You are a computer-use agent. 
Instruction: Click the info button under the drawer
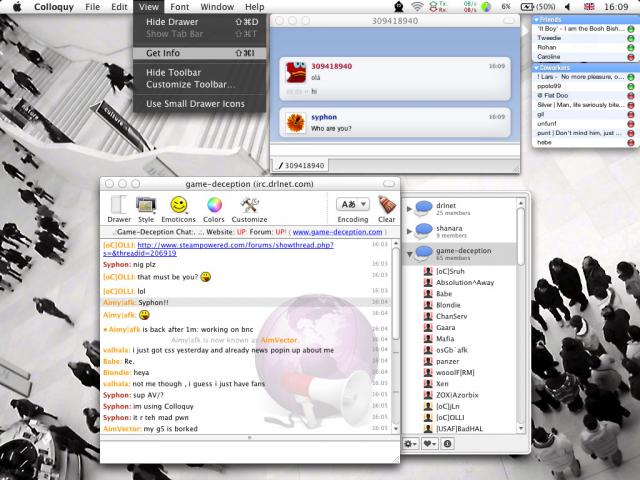[x=447, y=443]
